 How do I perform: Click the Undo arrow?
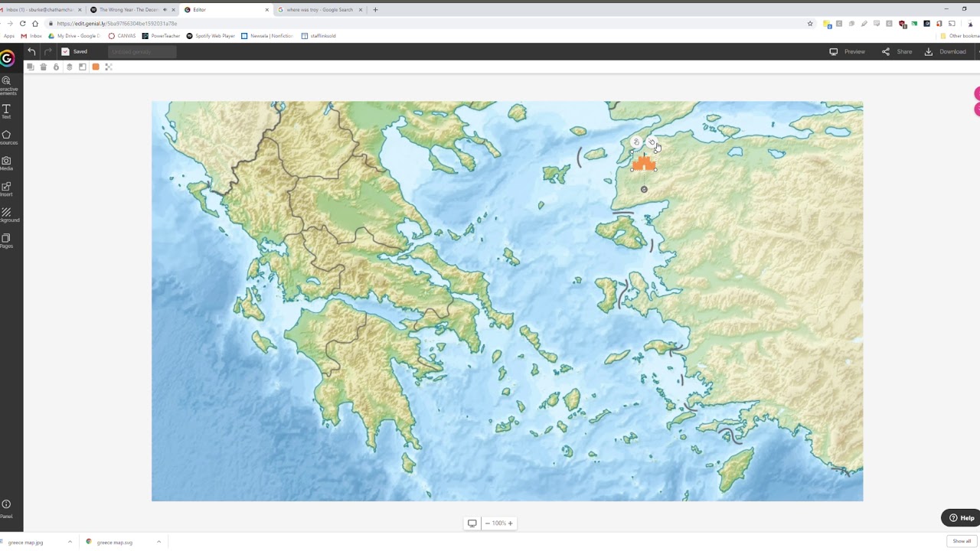(31, 51)
